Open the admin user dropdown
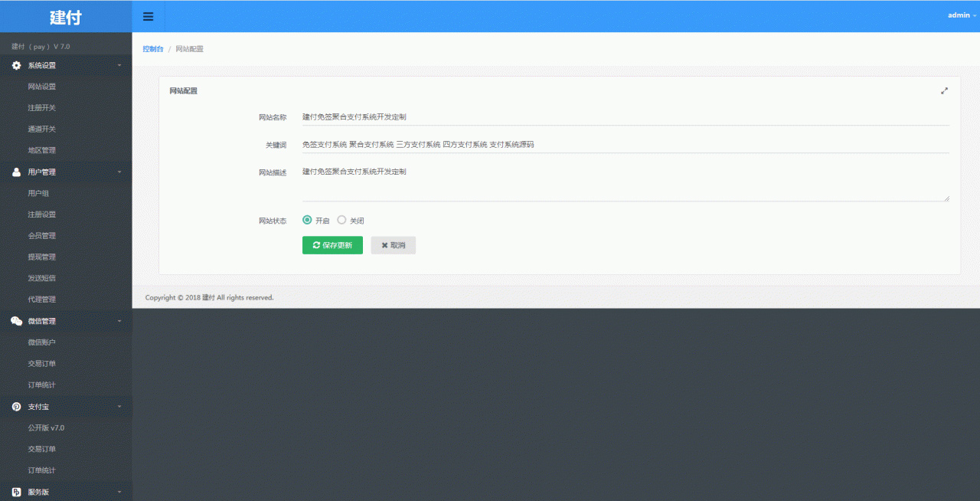 pyautogui.click(x=962, y=15)
